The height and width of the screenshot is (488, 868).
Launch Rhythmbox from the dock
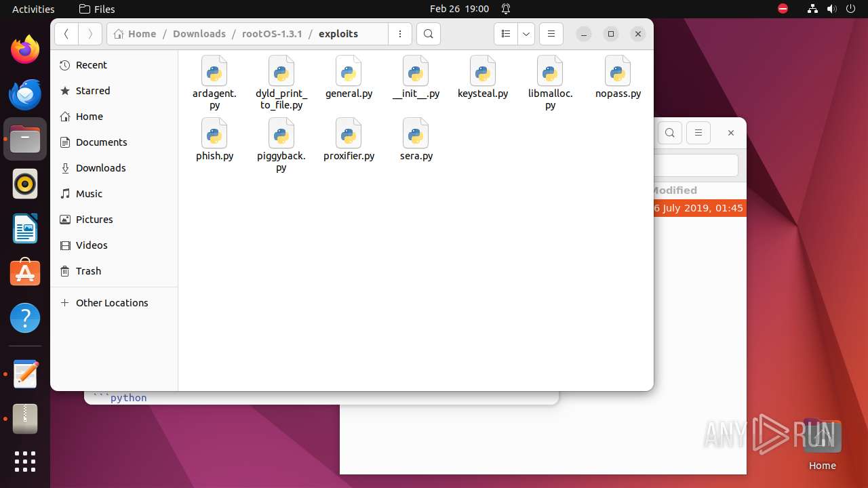coord(25,184)
